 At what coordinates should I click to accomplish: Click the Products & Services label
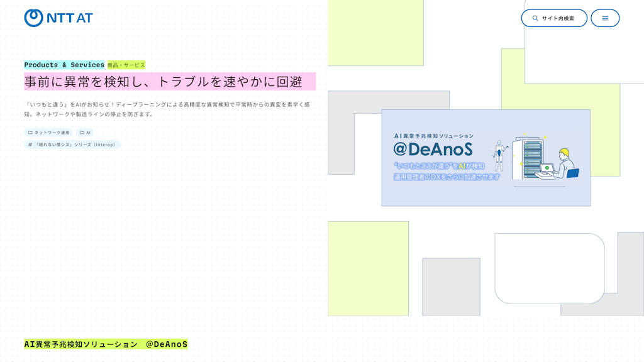(x=64, y=65)
